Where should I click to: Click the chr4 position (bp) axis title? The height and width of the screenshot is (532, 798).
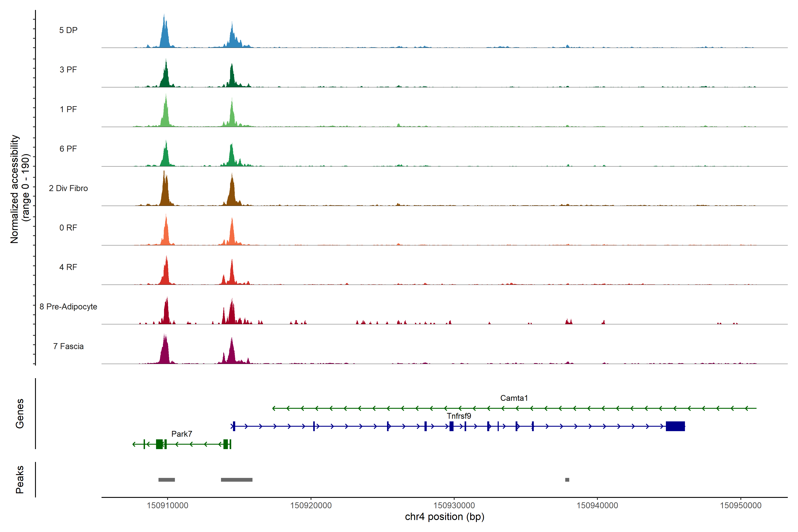tap(444, 517)
